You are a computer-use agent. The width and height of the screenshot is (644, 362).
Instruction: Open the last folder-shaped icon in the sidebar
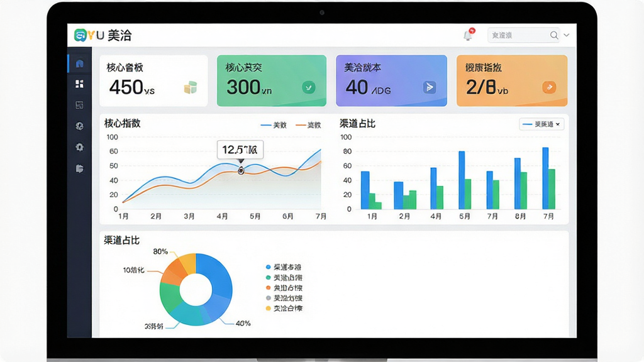click(x=80, y=168)
